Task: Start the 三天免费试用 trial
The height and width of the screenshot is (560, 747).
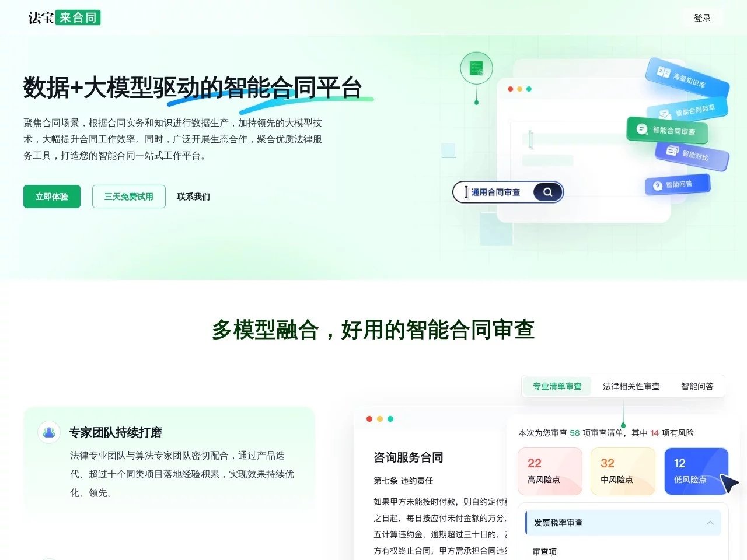Action: [128, 197]
